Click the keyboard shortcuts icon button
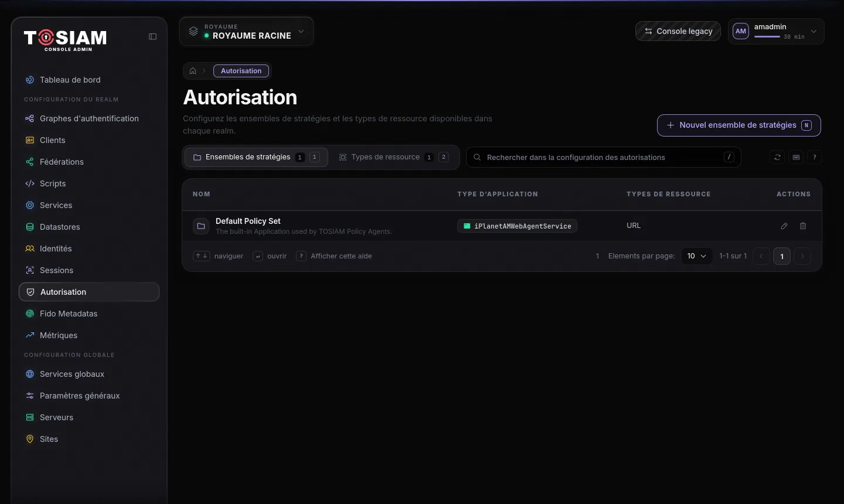 (x=796, y=157)
